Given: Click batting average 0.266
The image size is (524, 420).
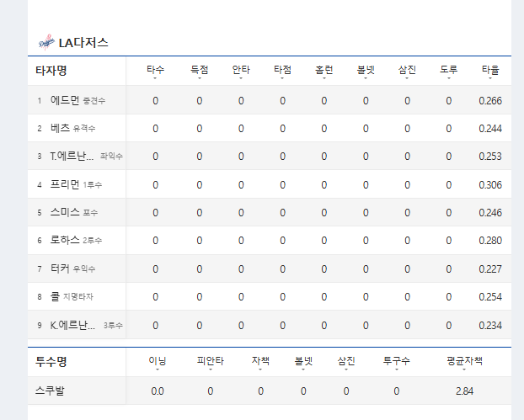Looking at the screenshot, I should 490,100.
